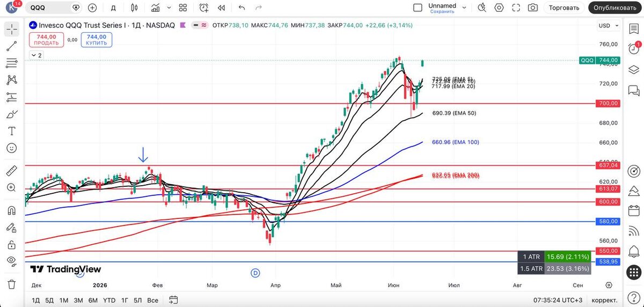Select the YTD date range
This screenshot has width=644, height=307.
tap(109, 300)
